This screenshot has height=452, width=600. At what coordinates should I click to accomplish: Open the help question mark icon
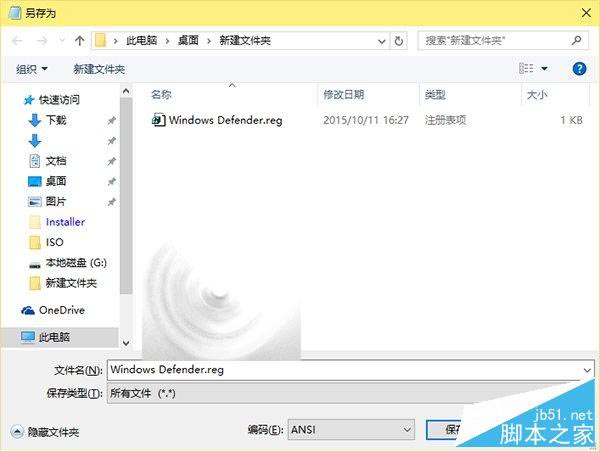coord(579,69)
